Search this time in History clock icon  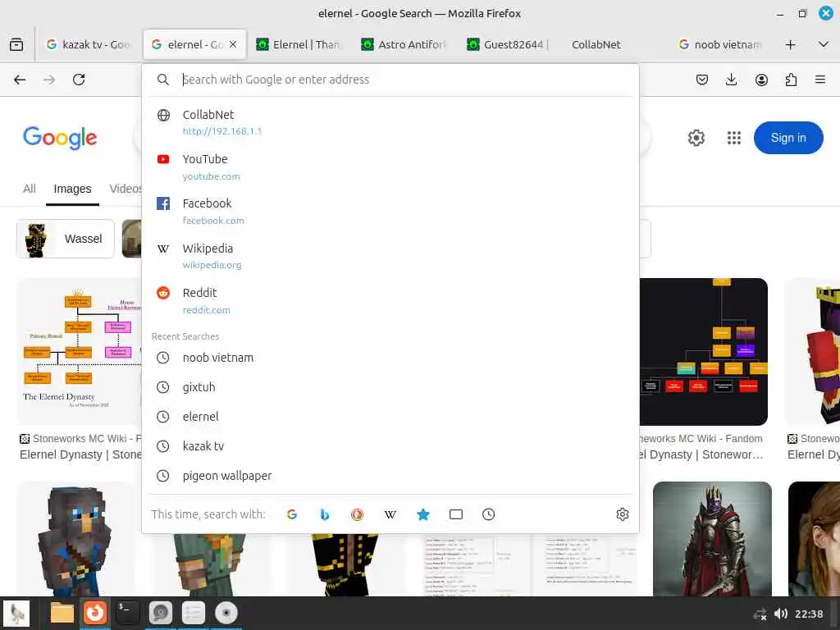(489, 514)
